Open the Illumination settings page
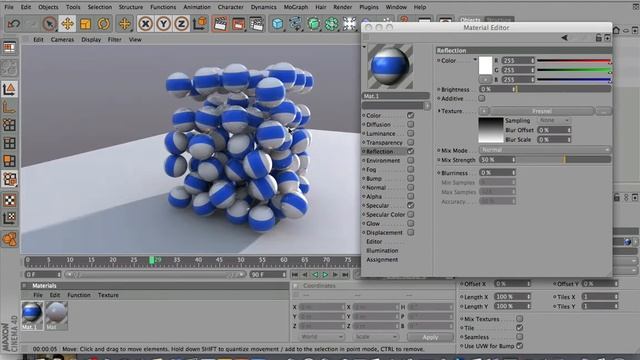Image resolution: width=640 pixels, height=360 pixels. click(x=382, y=251)
